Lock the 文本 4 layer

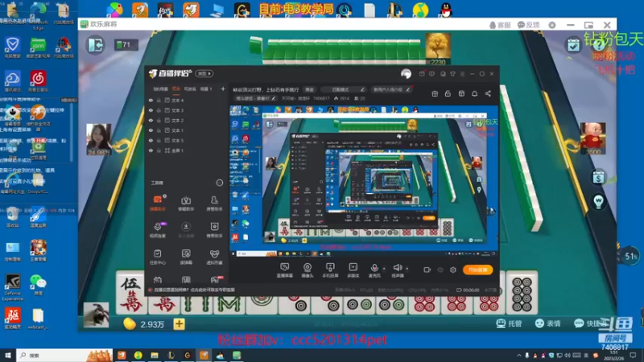159,100
